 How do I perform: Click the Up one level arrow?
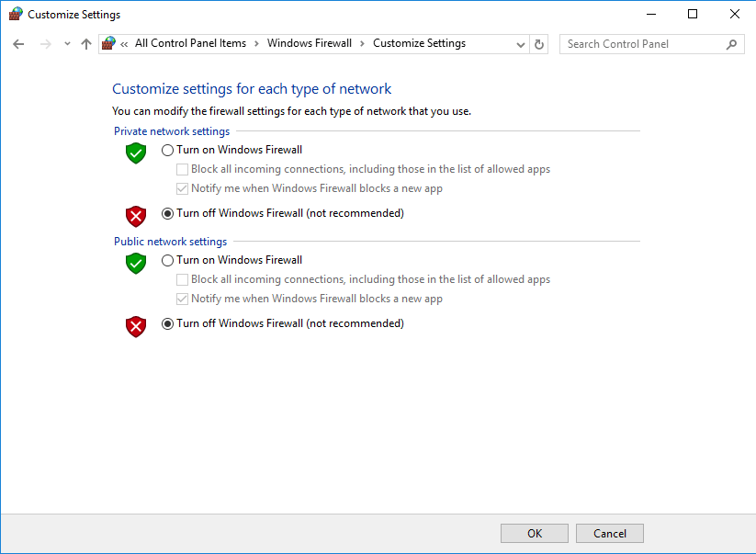click(86, 44)
